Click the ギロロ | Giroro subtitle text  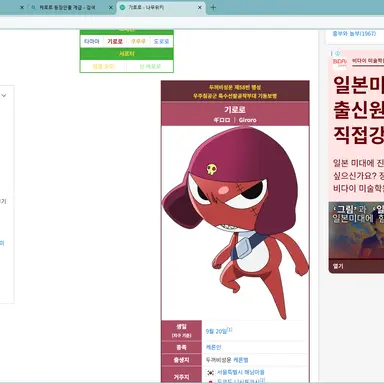coord(235,120)
